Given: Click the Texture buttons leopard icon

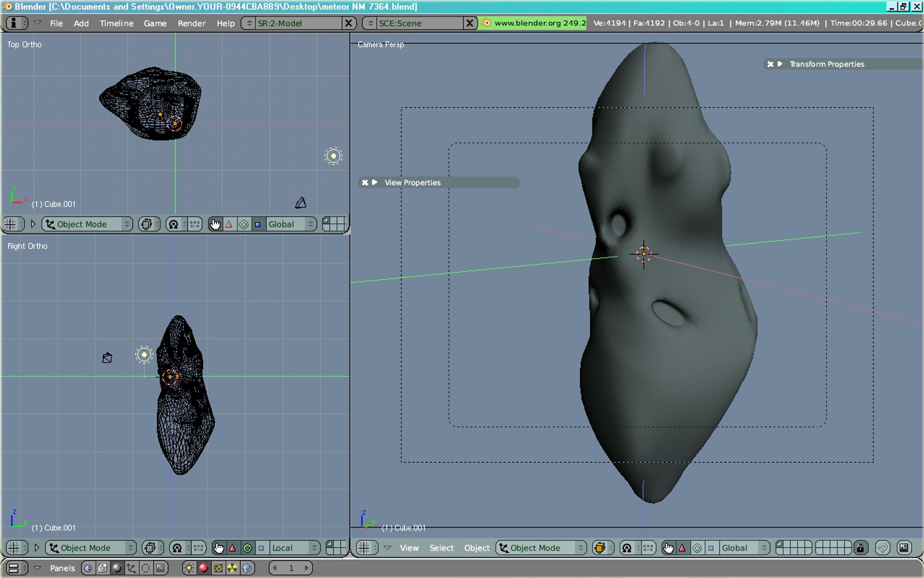Looking at the screenshot, I should pyautogui.click(x=218, y=568).
